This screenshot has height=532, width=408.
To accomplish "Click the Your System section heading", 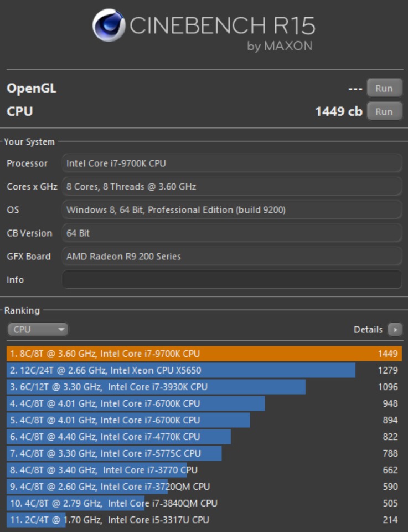I will tap(29, 142).
